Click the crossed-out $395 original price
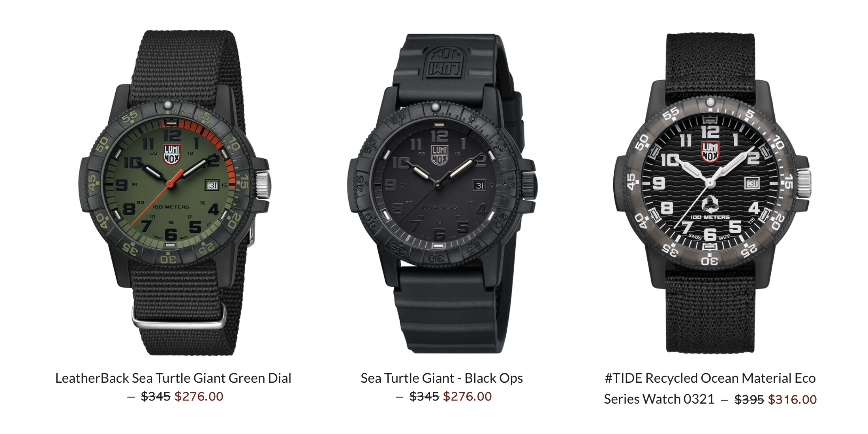Screen dimensions: 868x434 749,399
